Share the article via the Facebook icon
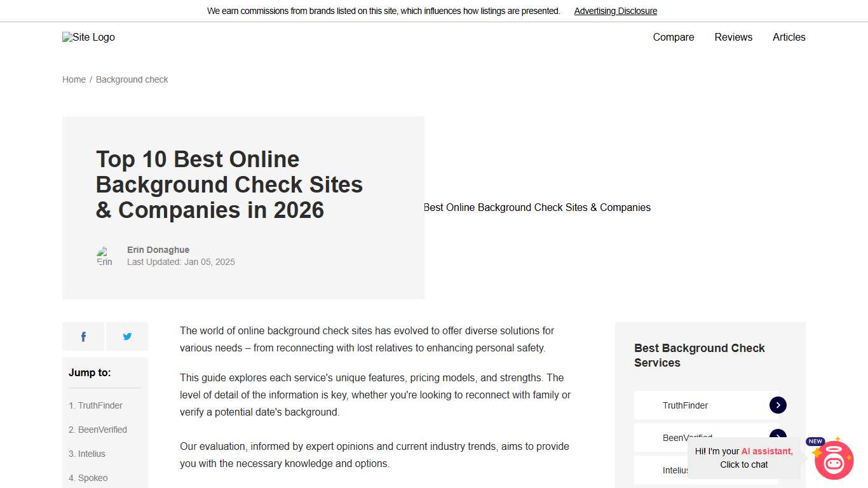This screenshot has height=488, width=868. click(83, 336)
